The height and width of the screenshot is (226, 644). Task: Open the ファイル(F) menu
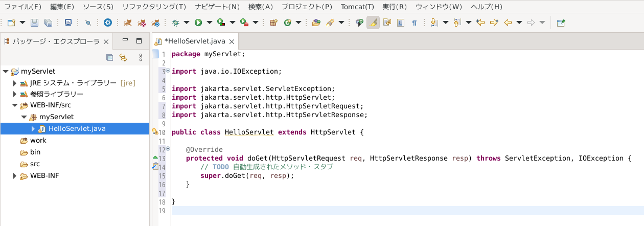click(23, 7)
